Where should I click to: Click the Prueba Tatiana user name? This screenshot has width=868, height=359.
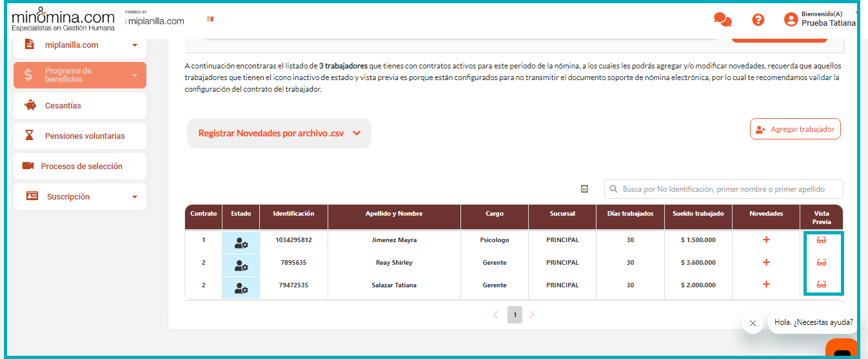[x=828, y=23]
